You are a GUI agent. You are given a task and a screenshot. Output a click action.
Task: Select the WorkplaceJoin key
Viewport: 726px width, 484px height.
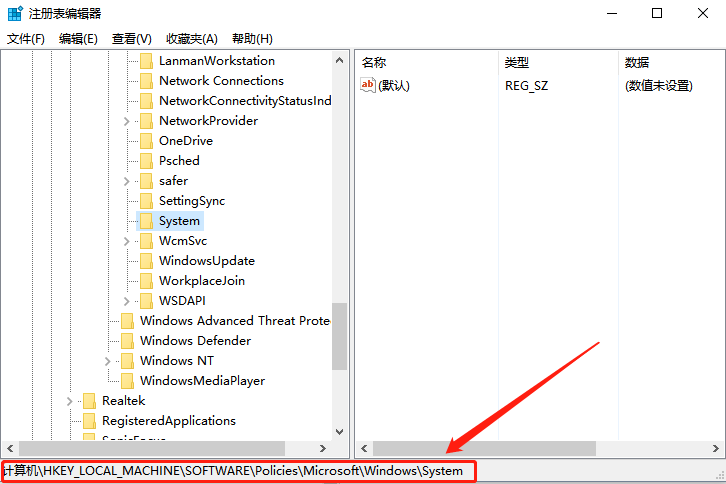[201, 281]
